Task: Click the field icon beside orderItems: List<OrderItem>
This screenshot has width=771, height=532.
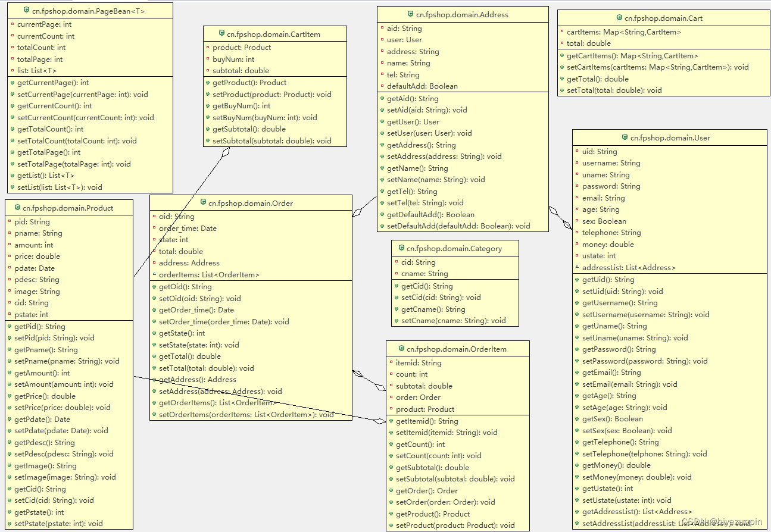Action: tap(154, 275)
